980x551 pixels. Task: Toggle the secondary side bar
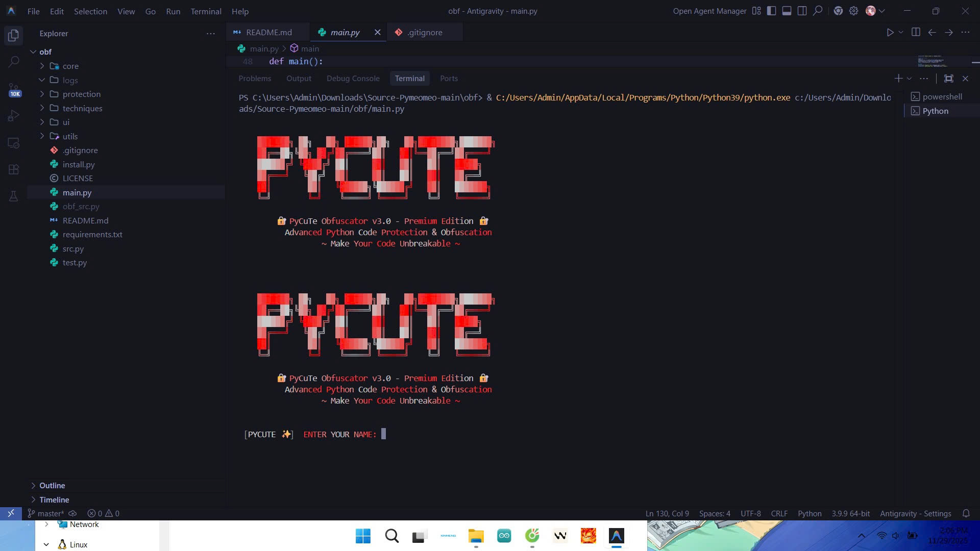(x=802, y=11)
